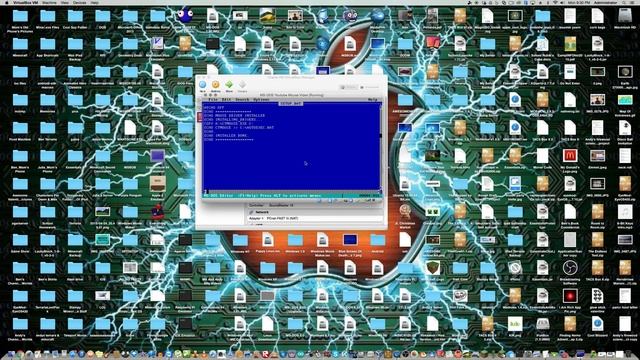640x360 pixels.
Task: Select the App Shortcuts folder on desktop
Action: tap(47, 44)
